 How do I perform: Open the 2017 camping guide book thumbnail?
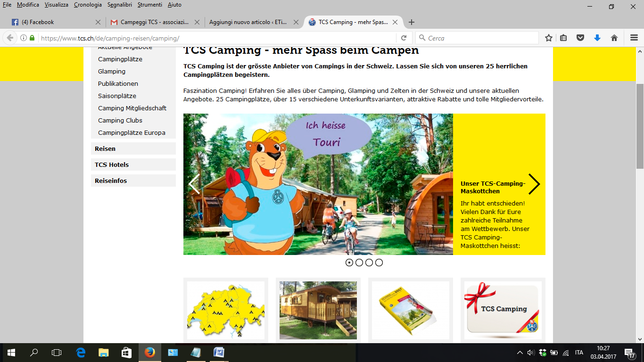click(x=411, y=310)
